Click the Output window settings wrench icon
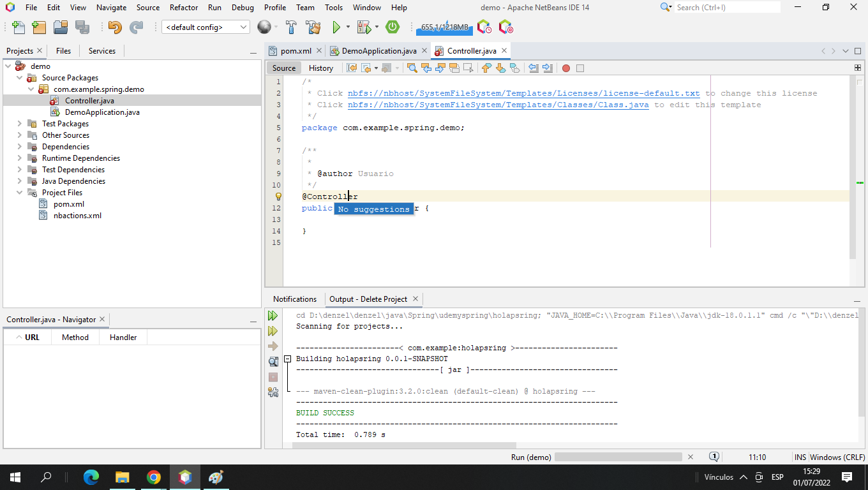 point(273,392)
